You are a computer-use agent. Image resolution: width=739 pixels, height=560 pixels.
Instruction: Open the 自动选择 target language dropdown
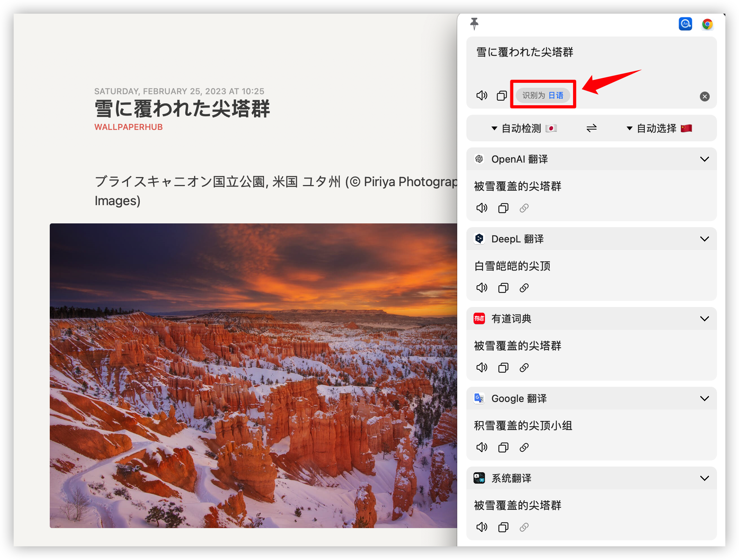click(x=659, y=128)
